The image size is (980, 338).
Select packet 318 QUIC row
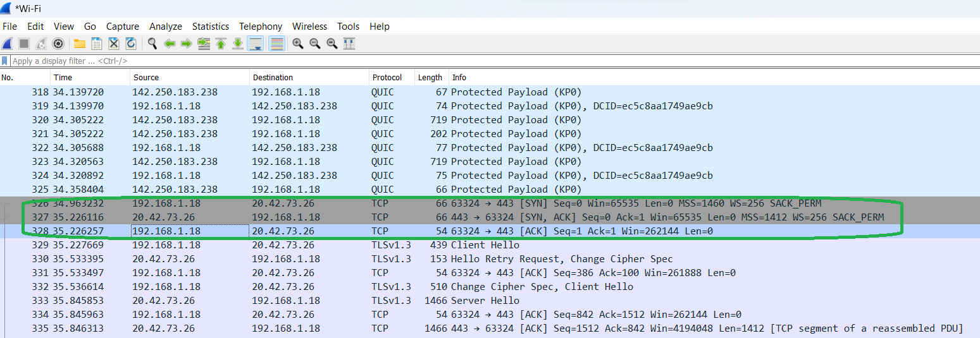(490, 92)
